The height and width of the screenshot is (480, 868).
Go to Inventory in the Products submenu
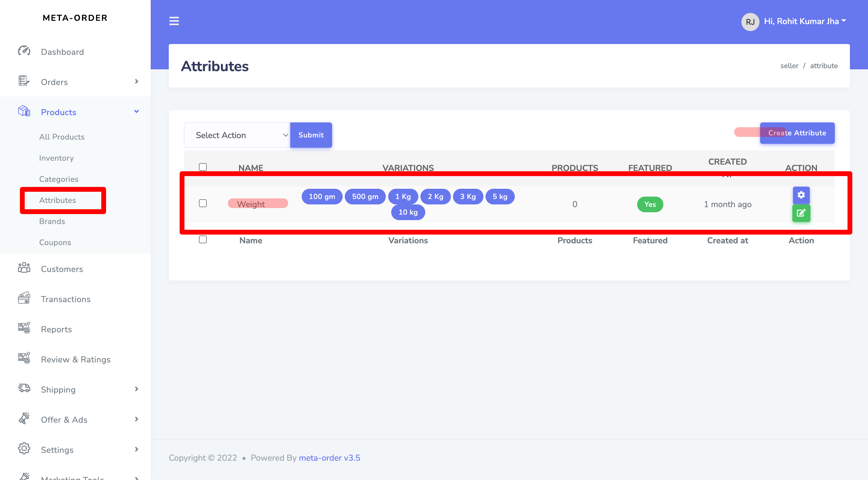click(56, 158)
